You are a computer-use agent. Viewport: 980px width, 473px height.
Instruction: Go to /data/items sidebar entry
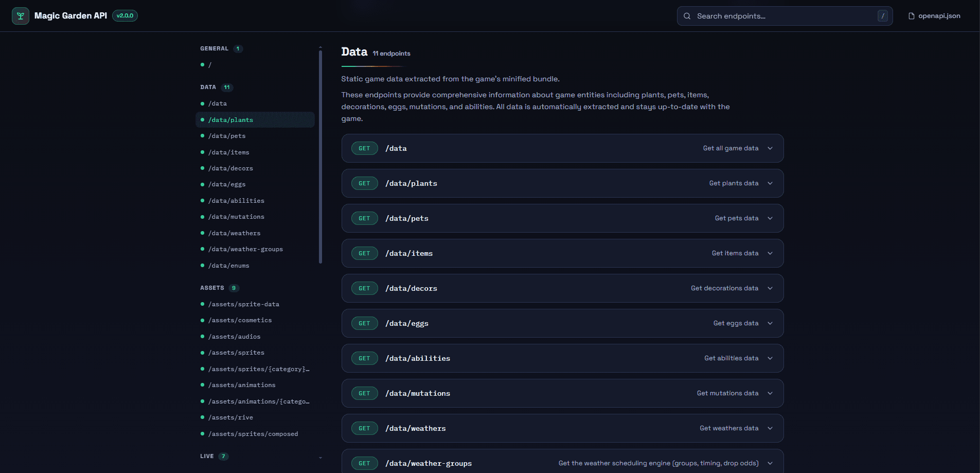255,152
